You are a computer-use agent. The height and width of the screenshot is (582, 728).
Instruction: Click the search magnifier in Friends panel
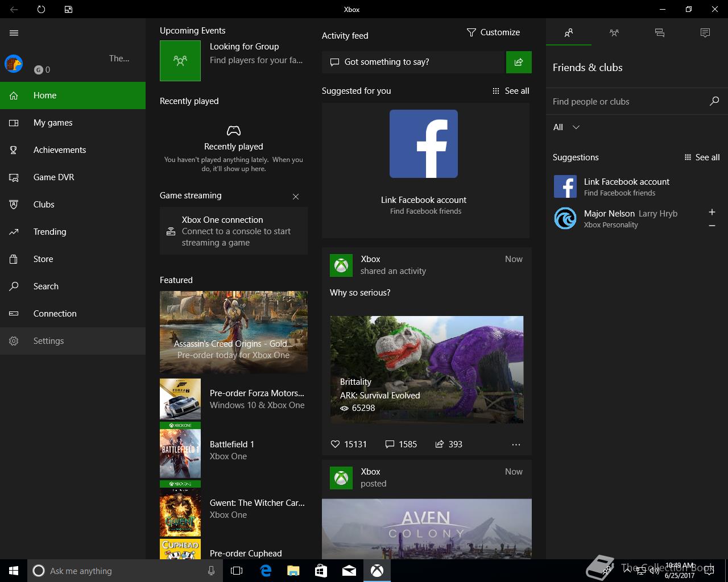click(714, 101)
